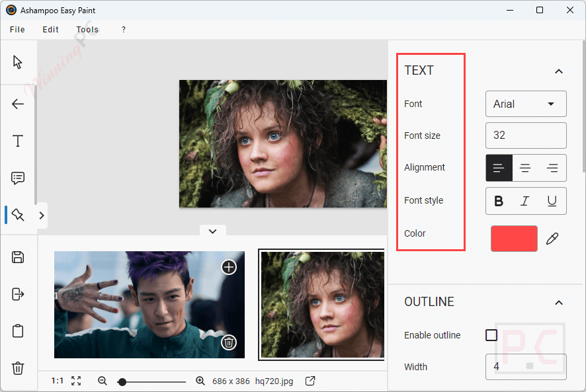586x392 pixels.
Task: Set alignment to center
Action: click(525, 168)
